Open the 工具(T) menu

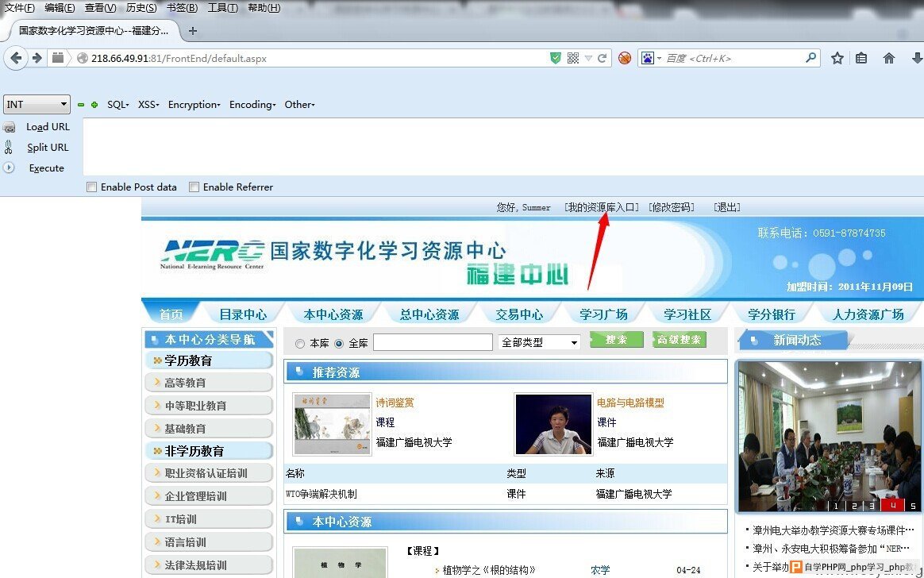223,8
